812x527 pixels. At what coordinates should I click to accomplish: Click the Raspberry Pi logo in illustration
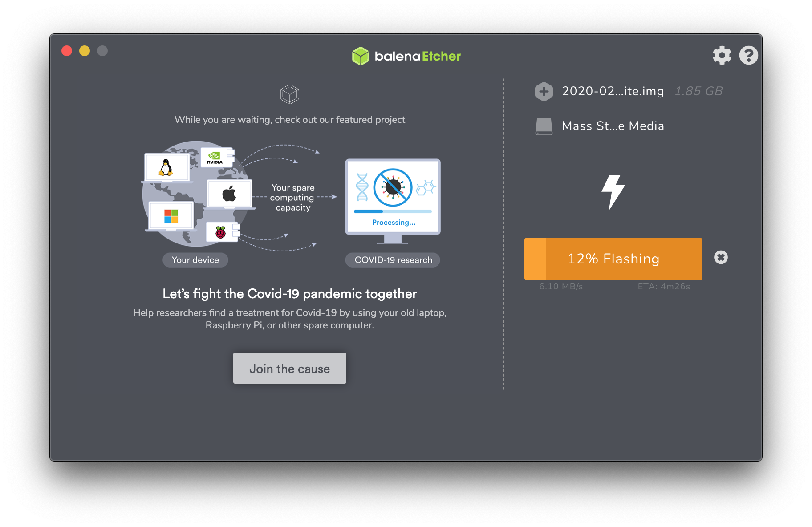coord(221,232)
